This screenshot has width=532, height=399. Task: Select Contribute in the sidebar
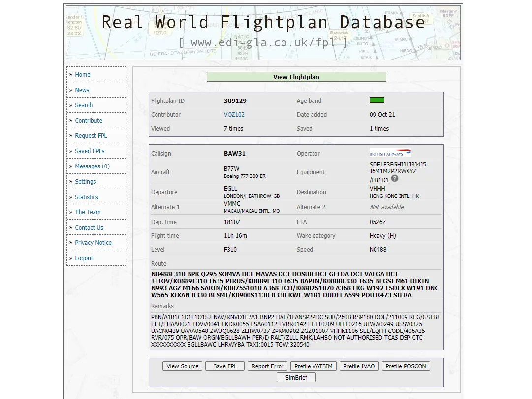(89, 121)
